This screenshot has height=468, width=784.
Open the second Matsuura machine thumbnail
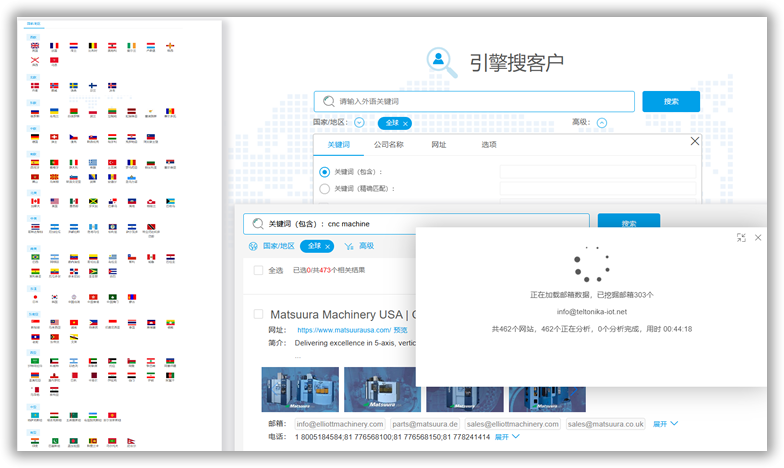[x=380, y=390]
